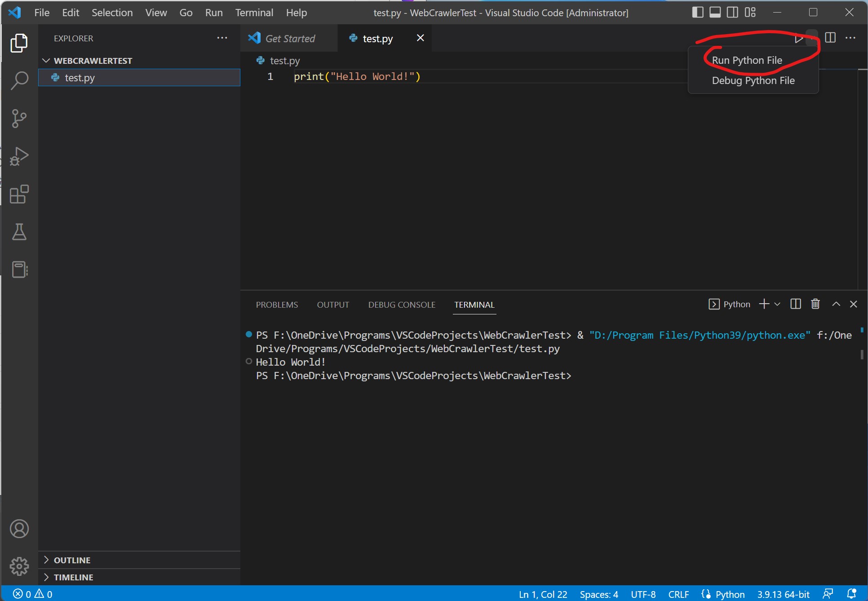Open the Testing flask view
This screenshot has height=601, width=868.
[x=19, y=232]
